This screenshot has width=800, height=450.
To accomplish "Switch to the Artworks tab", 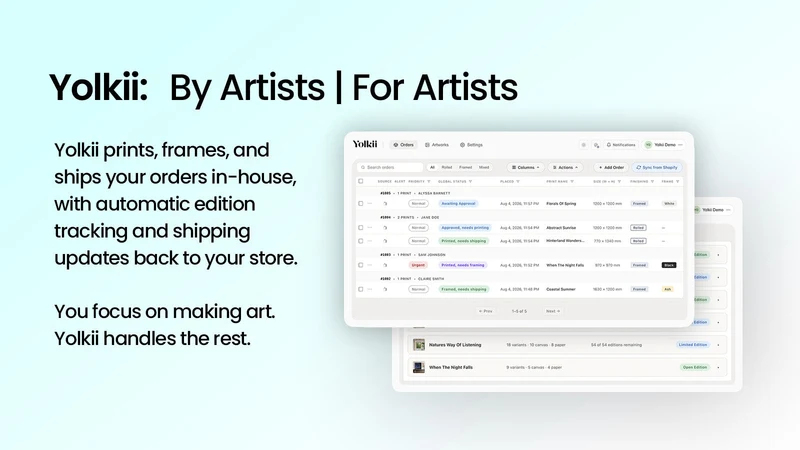I will tap(437, 145).
